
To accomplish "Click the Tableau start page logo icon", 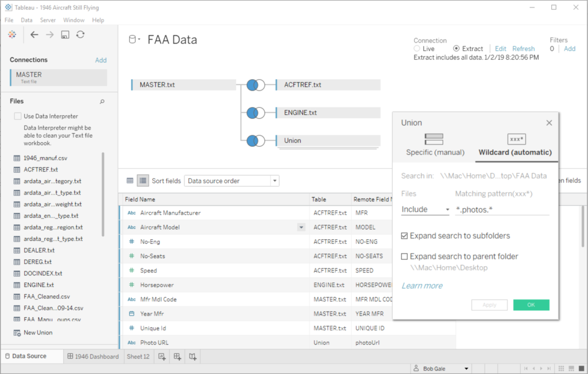I will [x=12, y=34].
